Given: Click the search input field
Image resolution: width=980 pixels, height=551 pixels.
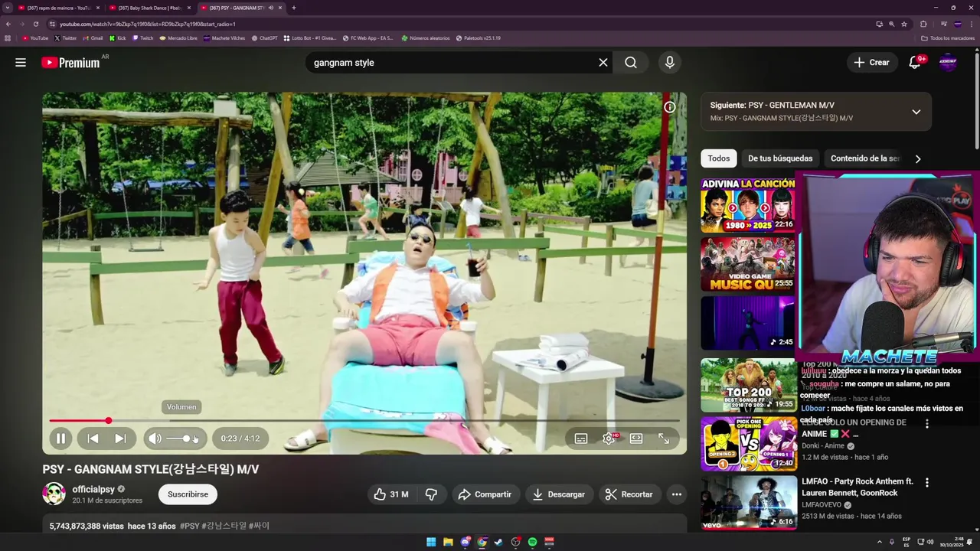Looking at the screenshot, I should click(452, 63).
